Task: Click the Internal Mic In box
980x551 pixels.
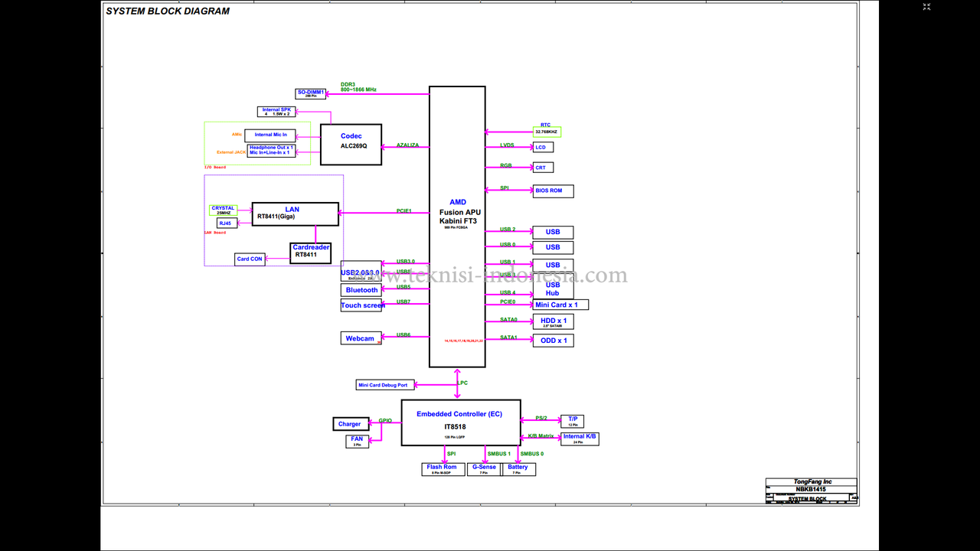Action: (270, 135)
